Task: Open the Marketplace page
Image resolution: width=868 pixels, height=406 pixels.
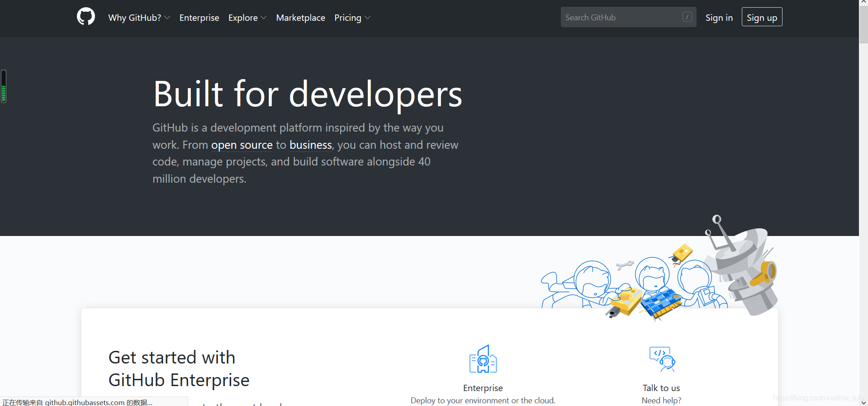Action: pos(300,18)
